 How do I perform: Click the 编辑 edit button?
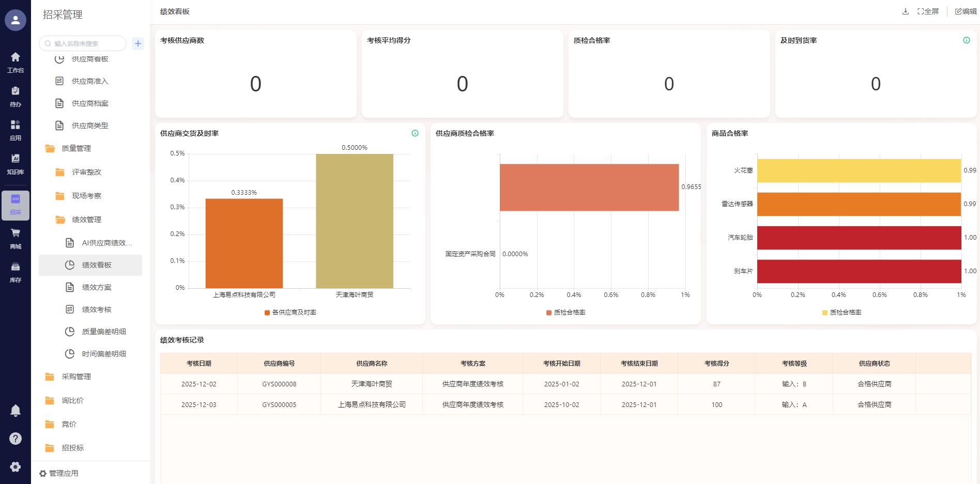(x=966, y=11)
